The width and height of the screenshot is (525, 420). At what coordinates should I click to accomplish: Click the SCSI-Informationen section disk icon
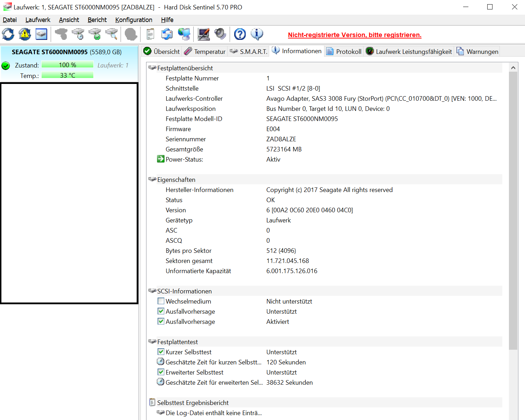click(x=152, y=291)
